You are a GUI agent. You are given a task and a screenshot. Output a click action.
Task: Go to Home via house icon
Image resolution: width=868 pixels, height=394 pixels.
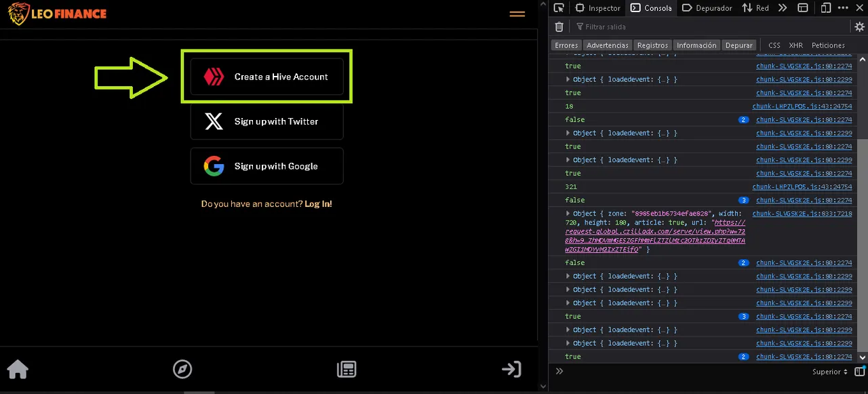18,369
